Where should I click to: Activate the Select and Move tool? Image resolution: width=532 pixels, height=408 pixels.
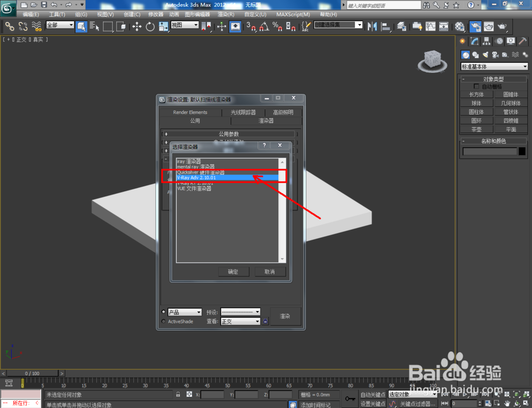[x=137, y=26]
